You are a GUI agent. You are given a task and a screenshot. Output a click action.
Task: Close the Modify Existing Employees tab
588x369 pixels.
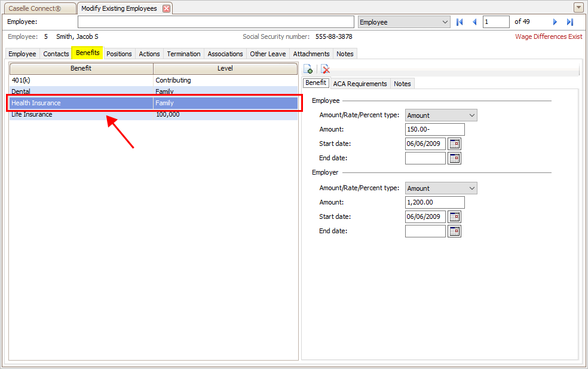167,8
